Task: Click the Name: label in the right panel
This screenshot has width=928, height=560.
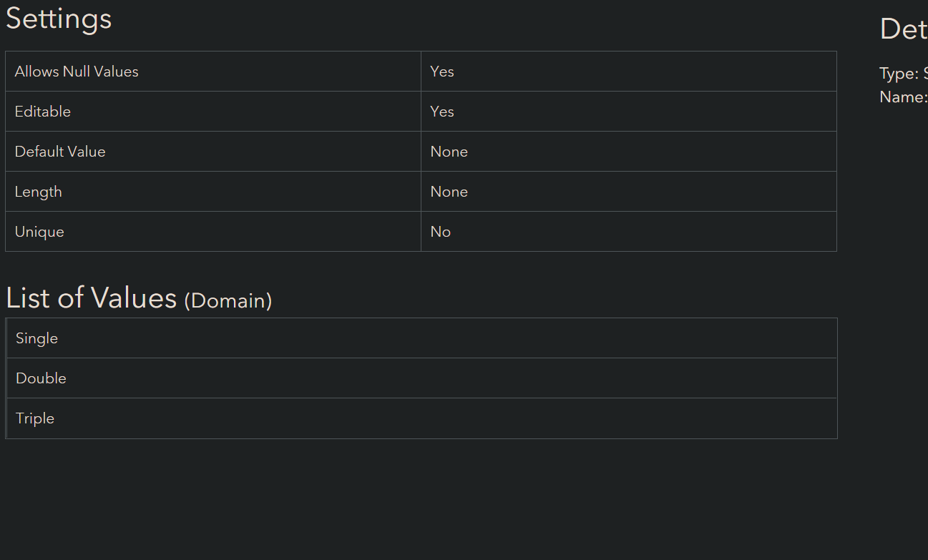Action: coord(903,97)
